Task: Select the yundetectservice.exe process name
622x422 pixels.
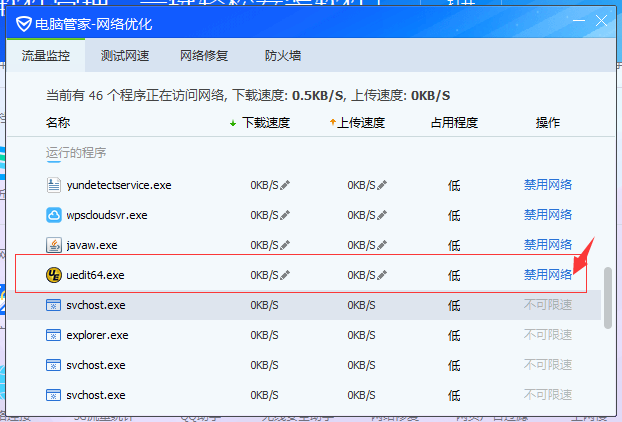Action: 119,185
